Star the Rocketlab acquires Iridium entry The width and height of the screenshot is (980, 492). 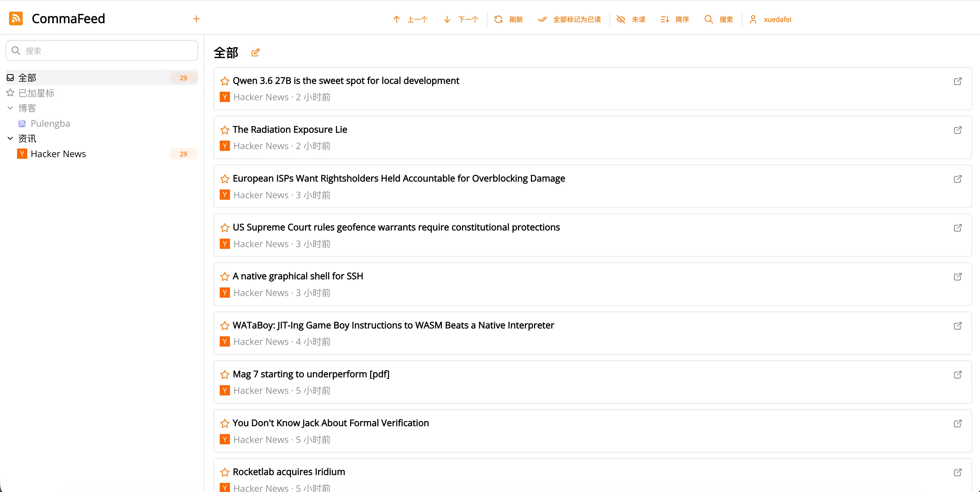click(225, 472)
